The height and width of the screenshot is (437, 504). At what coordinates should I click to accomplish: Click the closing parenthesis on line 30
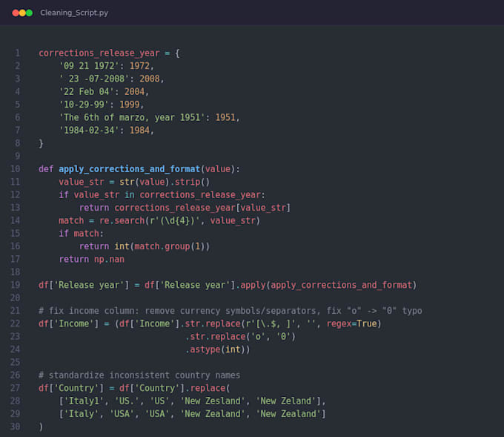41,427
